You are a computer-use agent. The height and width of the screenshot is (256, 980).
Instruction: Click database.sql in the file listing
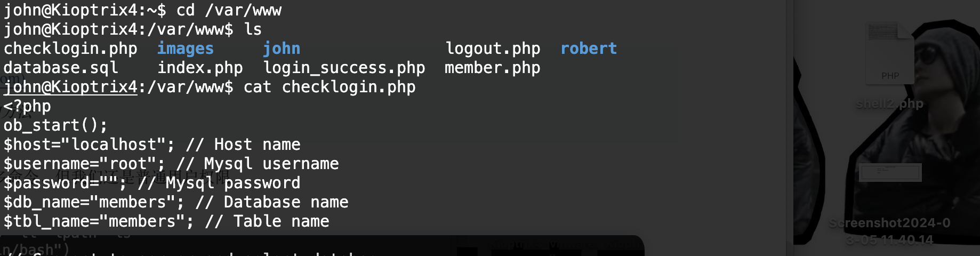[61, 68]
